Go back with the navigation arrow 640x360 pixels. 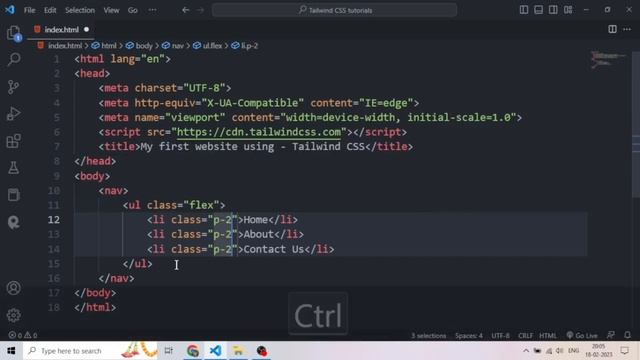tap(185, 10)
